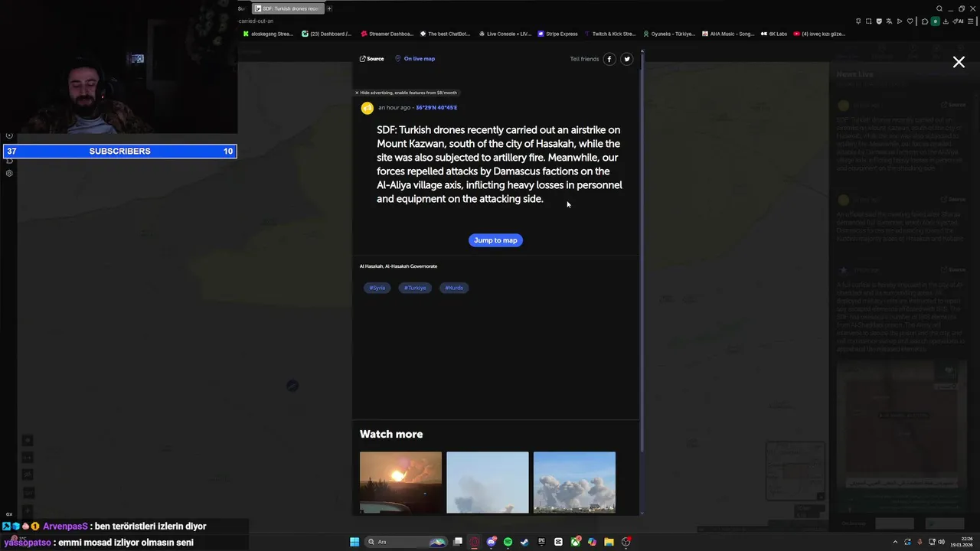Close the news popup with the X
Viewport: 980px width, 551px height.
959,62
